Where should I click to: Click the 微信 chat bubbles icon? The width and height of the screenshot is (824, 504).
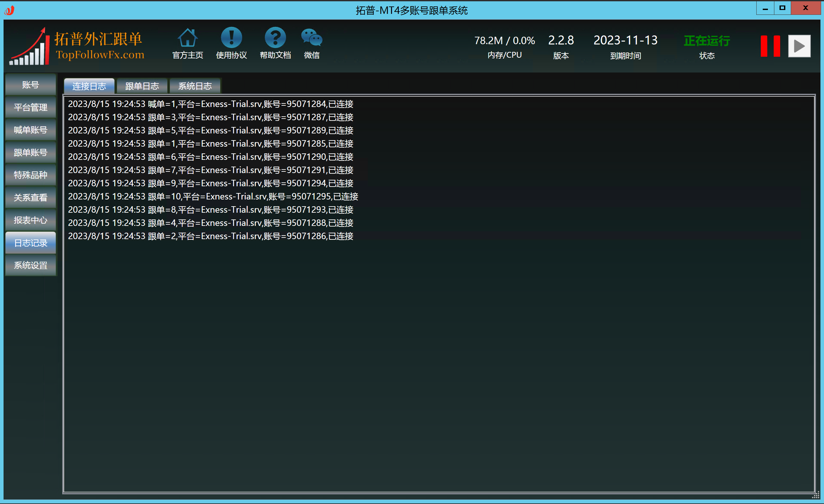(x=312, y=37)
